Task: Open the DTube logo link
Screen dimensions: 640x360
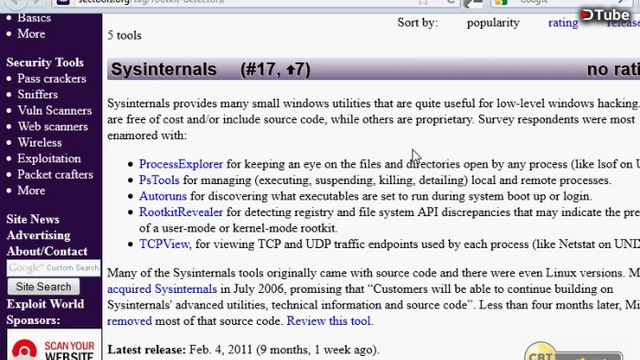Action: click(x=606, y=16)
